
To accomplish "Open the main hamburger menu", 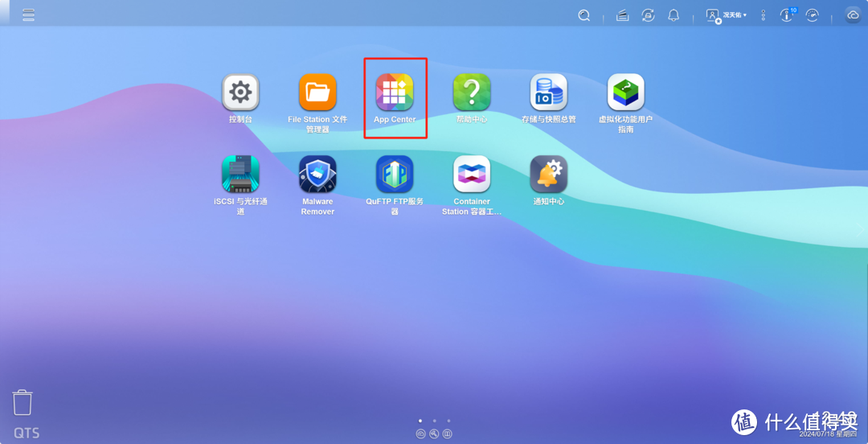I will (28, 15).
